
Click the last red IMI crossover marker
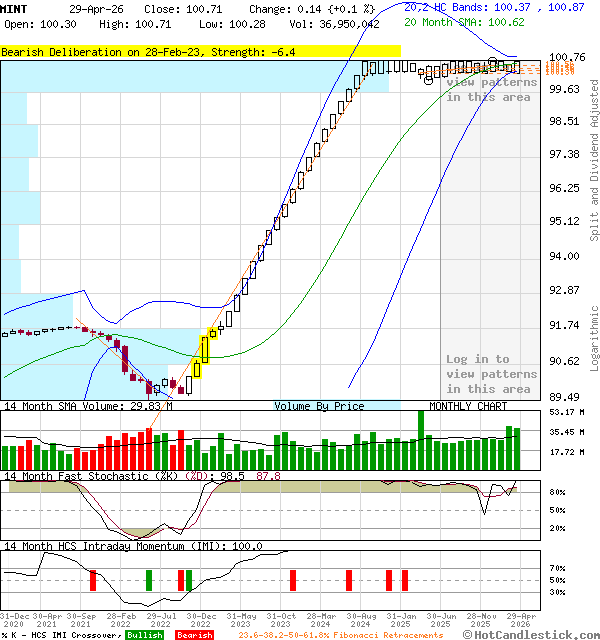pyautogui.click(x=405, y=580)
